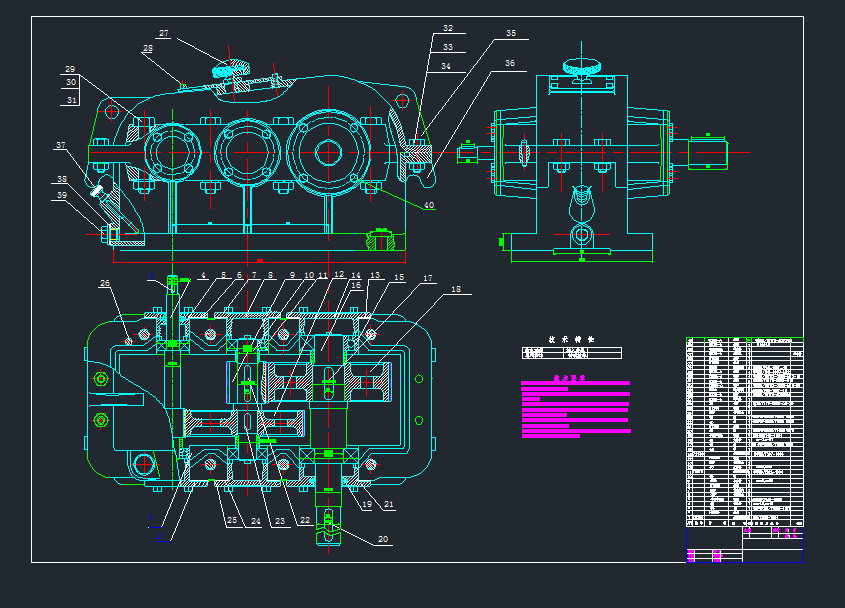Click the vent cap on top of side view

(583, 68)
